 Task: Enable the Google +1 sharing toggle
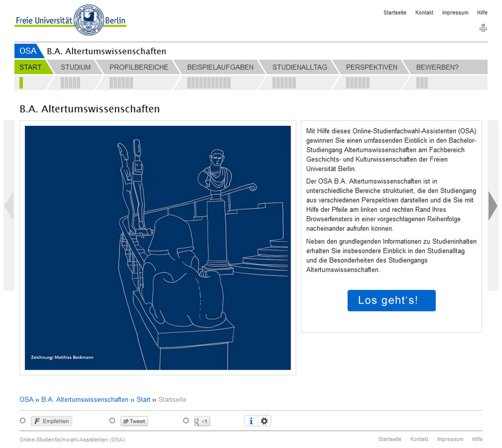pyautogui.click(x=186, y=420)
